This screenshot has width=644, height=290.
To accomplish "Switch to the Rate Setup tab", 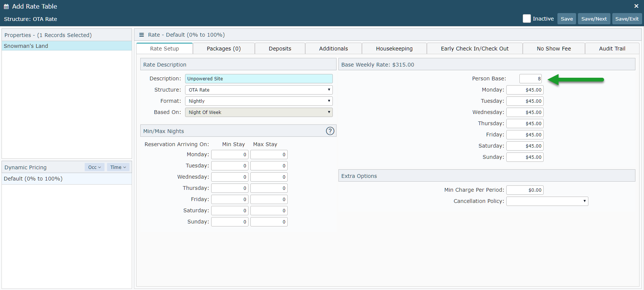I will coord(165,49).
